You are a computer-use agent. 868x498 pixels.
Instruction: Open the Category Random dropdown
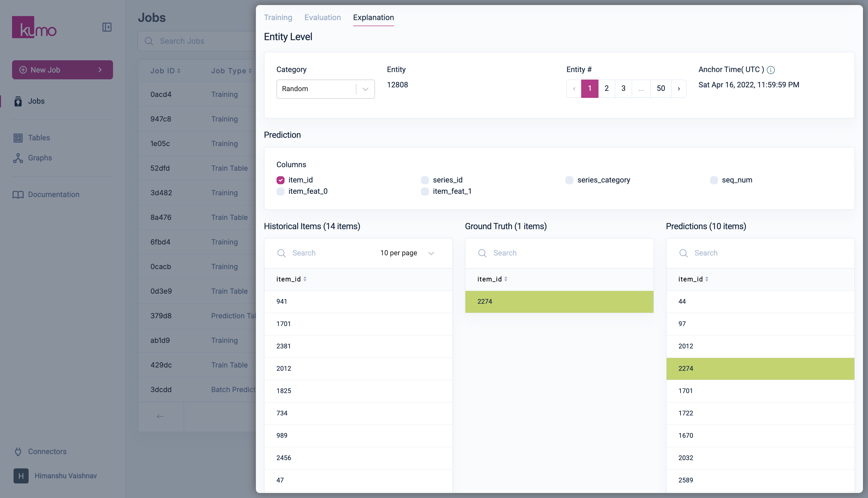click(325, 89)
